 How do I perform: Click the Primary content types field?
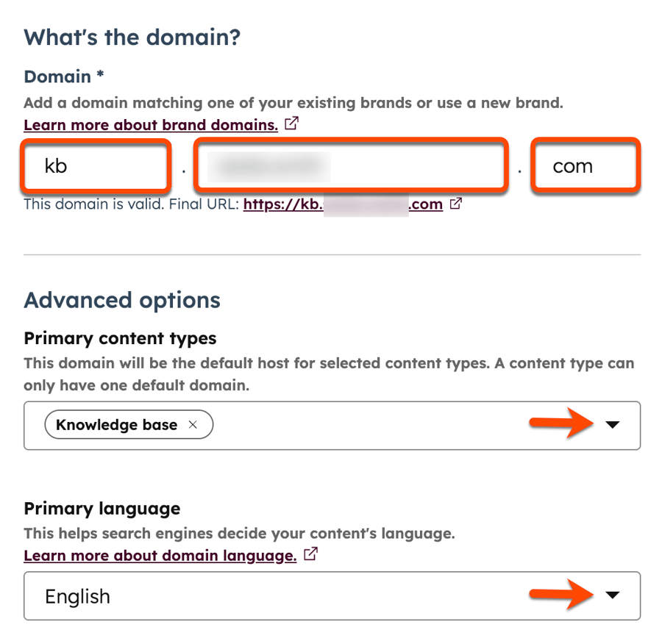pos(405,425)
